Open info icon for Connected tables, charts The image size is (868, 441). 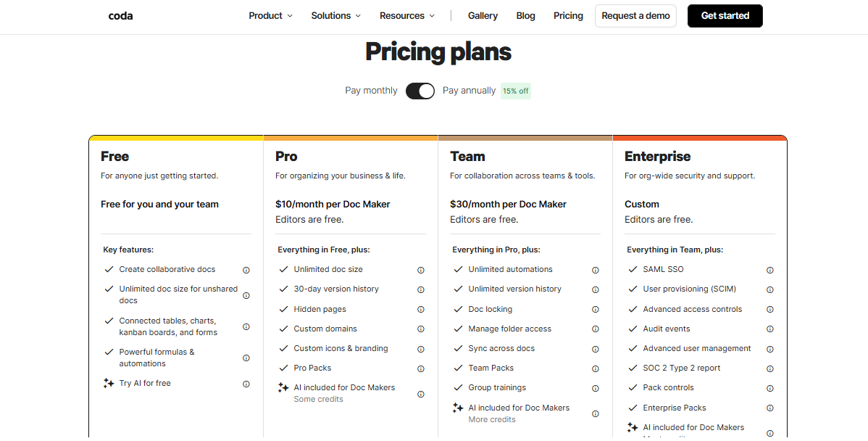coord(246,327)
